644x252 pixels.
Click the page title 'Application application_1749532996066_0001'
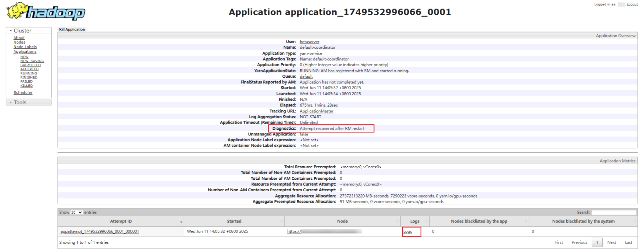[x=340, y=12]
